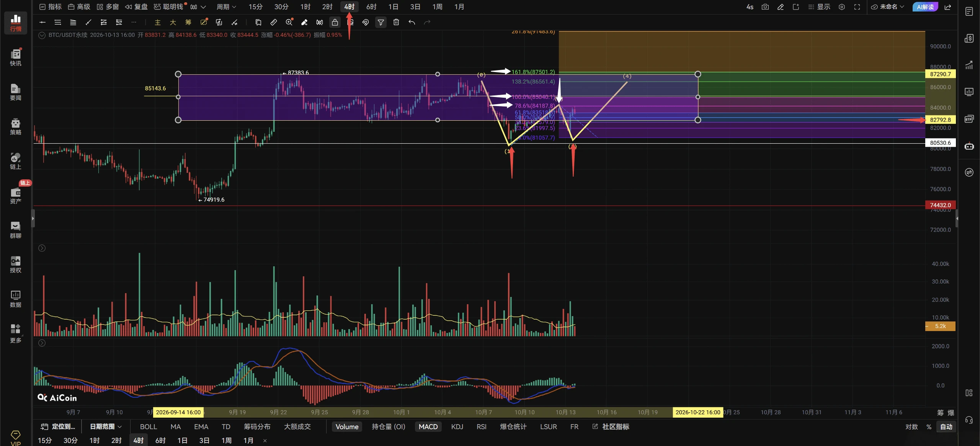The image size is (980, 446).
Task: Enter fullscreen chart mode
Action: click(x=857, y=7)
